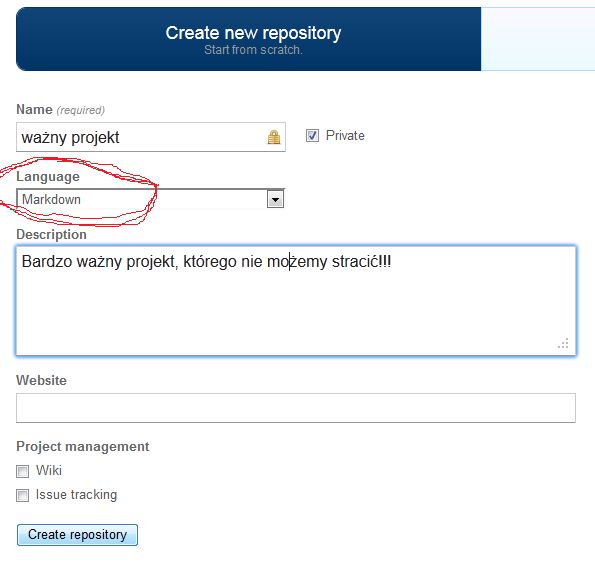The height and width of the screenshot is (575, 595).
Task: Click the Website field label
Action: pos(41,380)
